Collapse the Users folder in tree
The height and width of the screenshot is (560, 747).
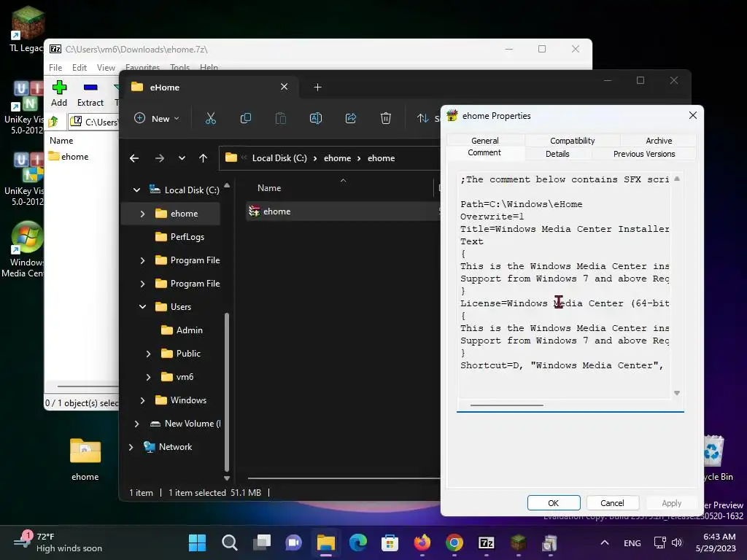(142, 307)
